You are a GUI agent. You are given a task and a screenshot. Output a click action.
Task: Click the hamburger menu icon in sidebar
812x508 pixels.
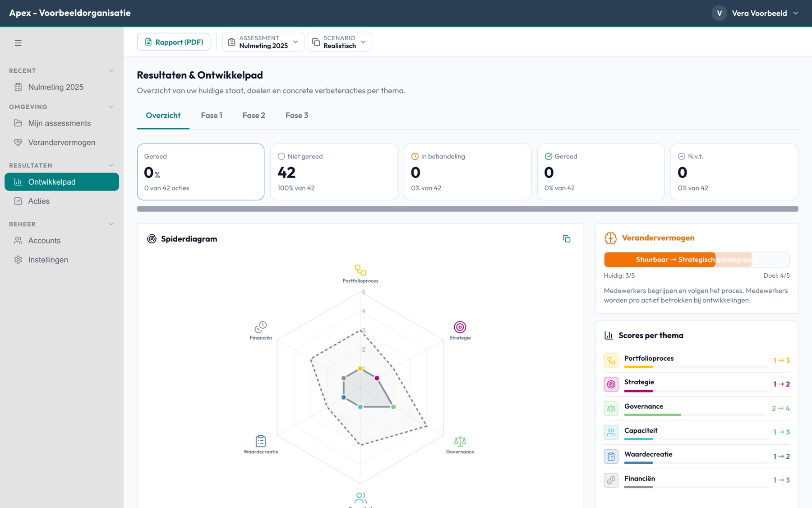pos(18,43)
